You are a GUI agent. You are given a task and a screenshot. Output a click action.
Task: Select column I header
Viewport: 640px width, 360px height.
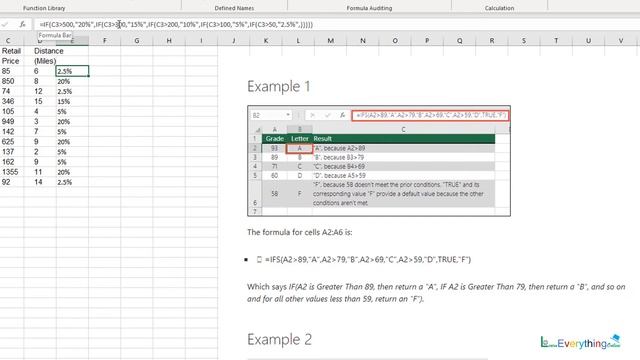point(201,41)
